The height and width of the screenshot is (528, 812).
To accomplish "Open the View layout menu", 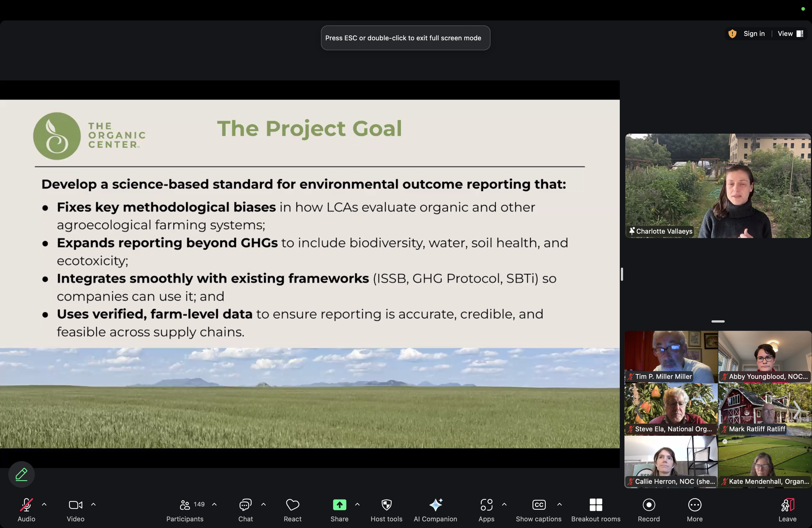I will point(790,33).
